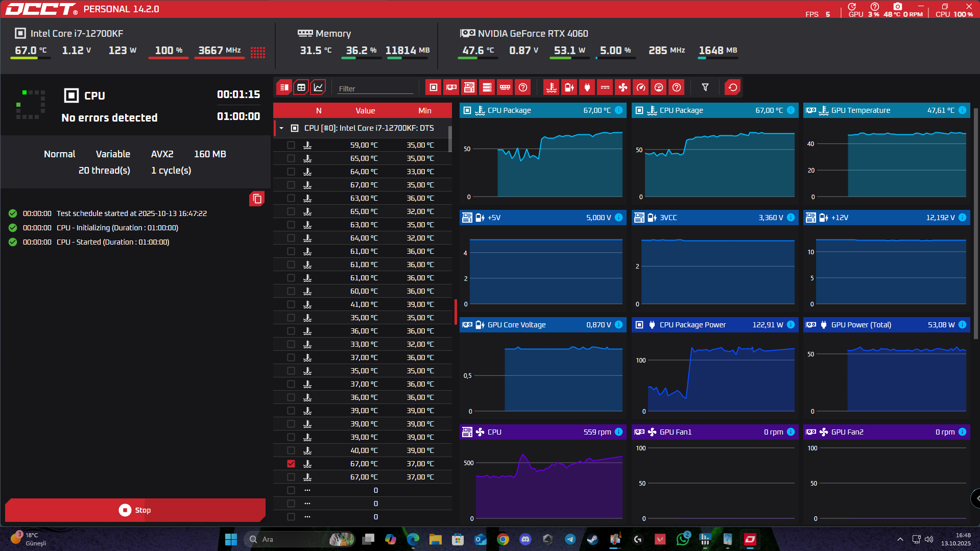Screen dimensions: 980x551
Task: Check the 40,00 °C sensor row box
Action: click(x=291, y=450)
